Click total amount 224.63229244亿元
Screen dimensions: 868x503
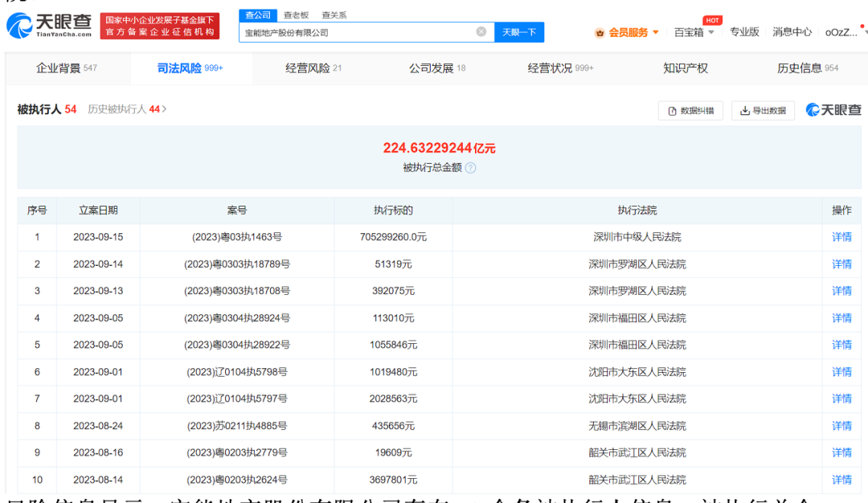(439, 148)
